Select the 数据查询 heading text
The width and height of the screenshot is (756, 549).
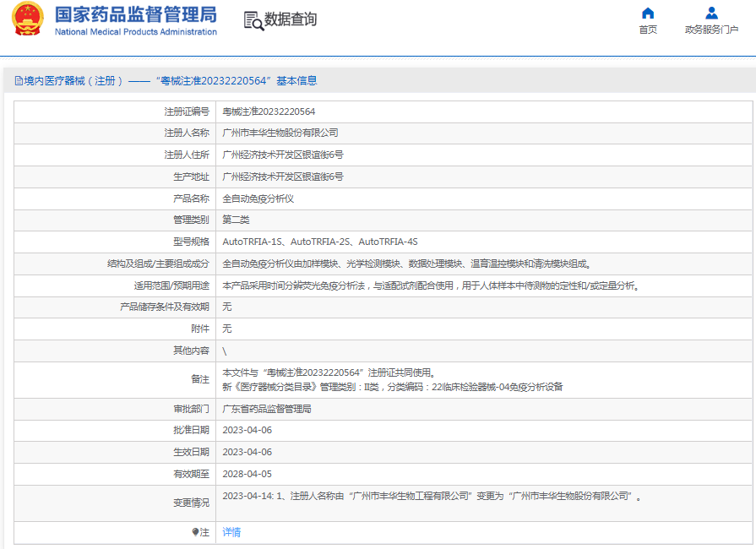click(291, 19)
